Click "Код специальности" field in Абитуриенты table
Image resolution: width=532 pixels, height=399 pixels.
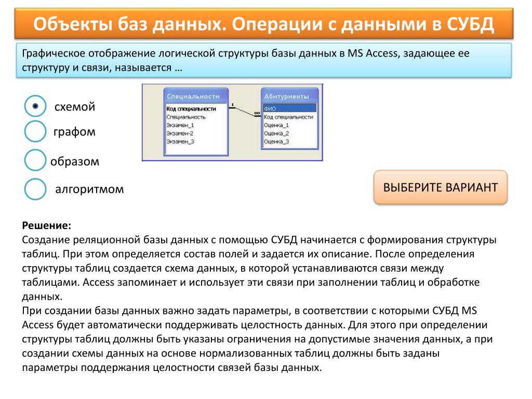click(x=288, y=117)
